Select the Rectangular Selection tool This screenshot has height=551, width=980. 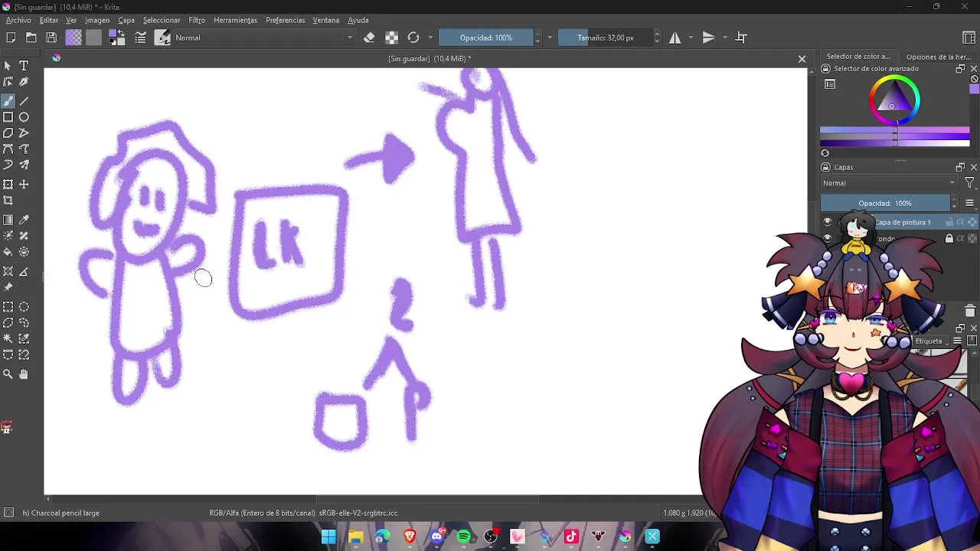click(x=8, y=307)
